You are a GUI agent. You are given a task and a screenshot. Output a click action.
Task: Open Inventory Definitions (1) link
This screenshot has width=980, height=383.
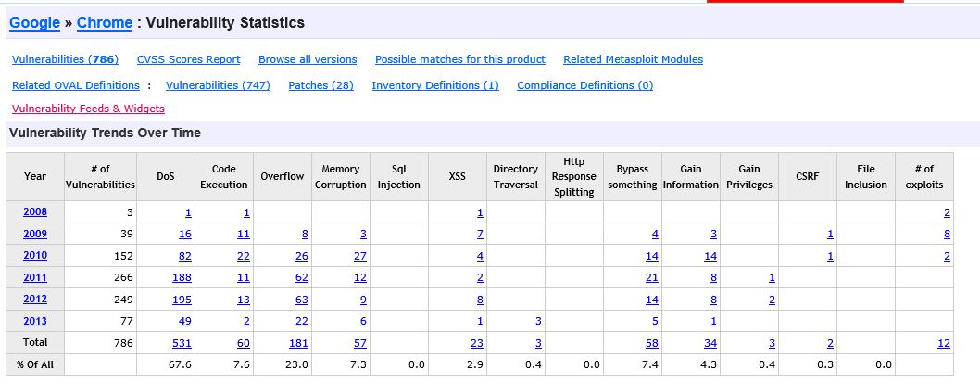click(x=435, y=85)
